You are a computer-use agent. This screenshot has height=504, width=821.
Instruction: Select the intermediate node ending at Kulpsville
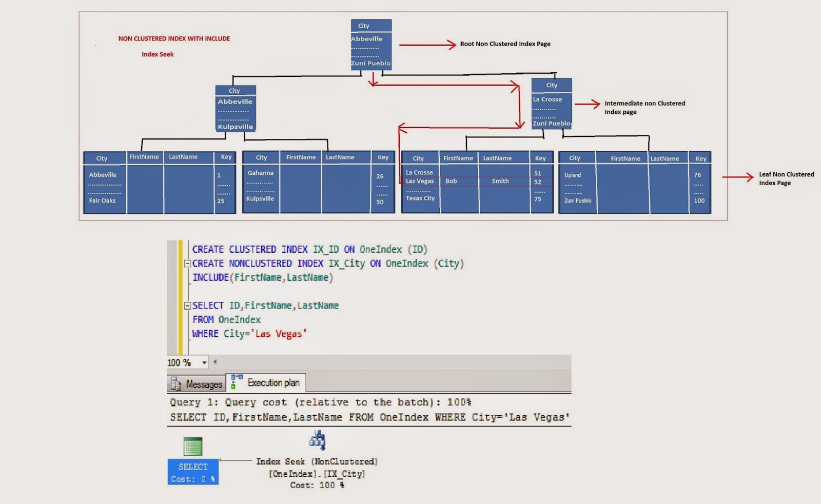pos(234,108)
